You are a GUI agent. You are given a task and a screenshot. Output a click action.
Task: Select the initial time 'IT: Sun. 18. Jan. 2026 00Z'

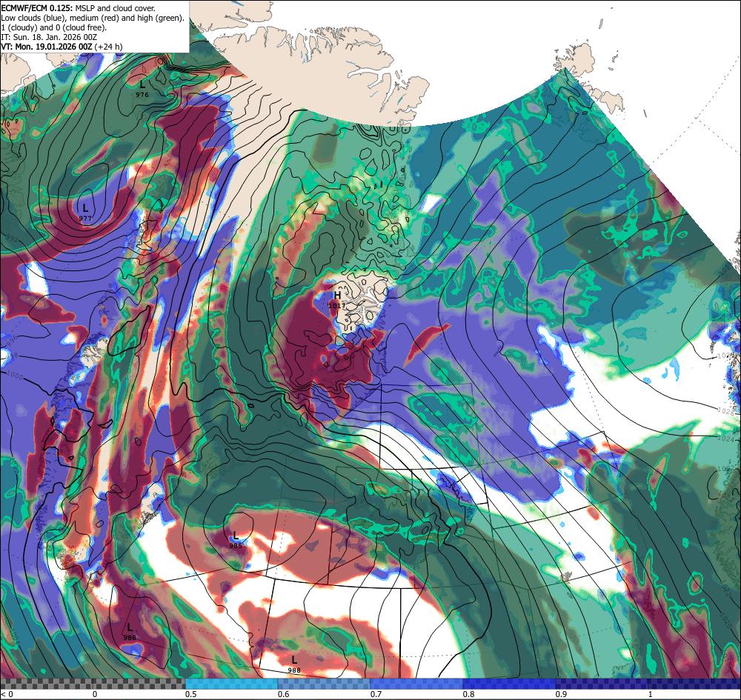(x=49, y=37)
